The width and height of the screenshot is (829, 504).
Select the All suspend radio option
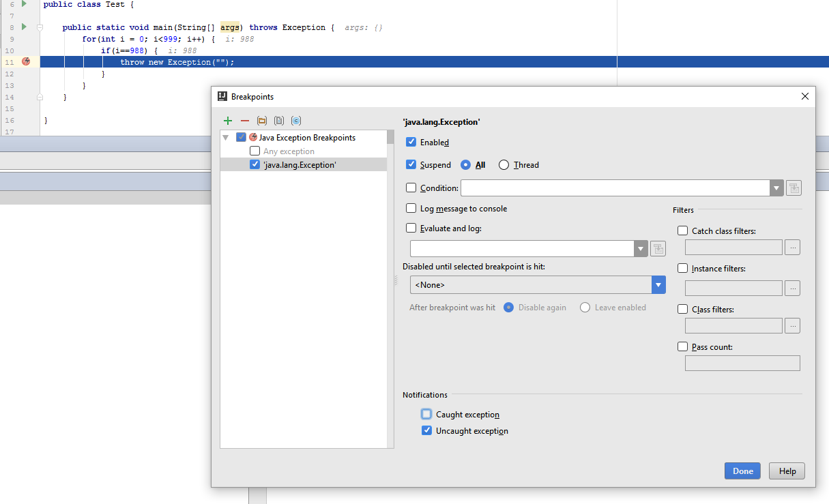466,164
